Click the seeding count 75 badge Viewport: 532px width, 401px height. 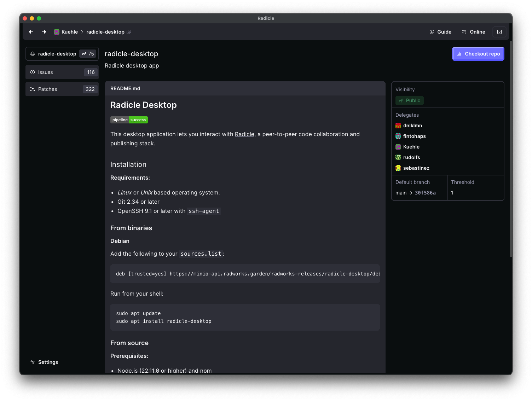pyautogui.click(x=88, y=54)
